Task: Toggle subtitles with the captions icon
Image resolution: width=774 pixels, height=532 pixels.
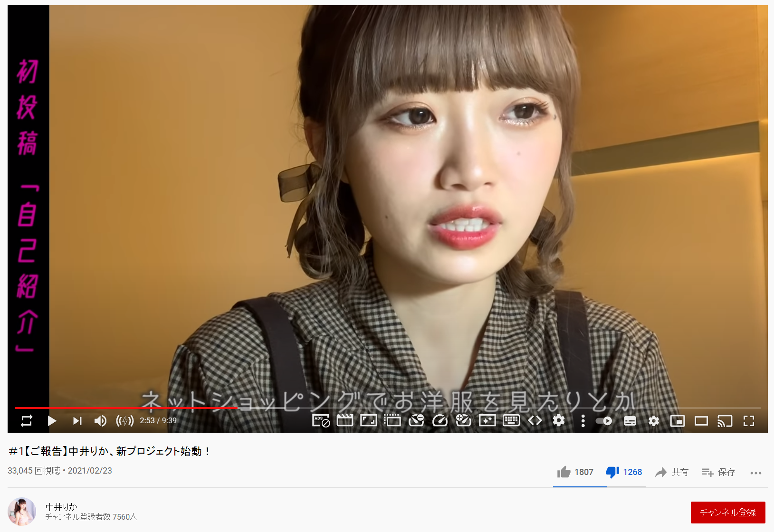Action: click(630, 421)
